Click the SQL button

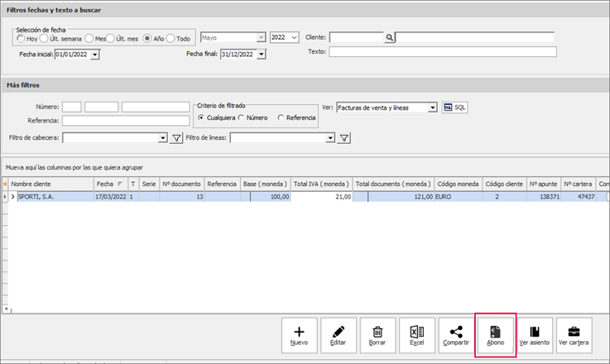pyautogui.click(x=455, y=107)
